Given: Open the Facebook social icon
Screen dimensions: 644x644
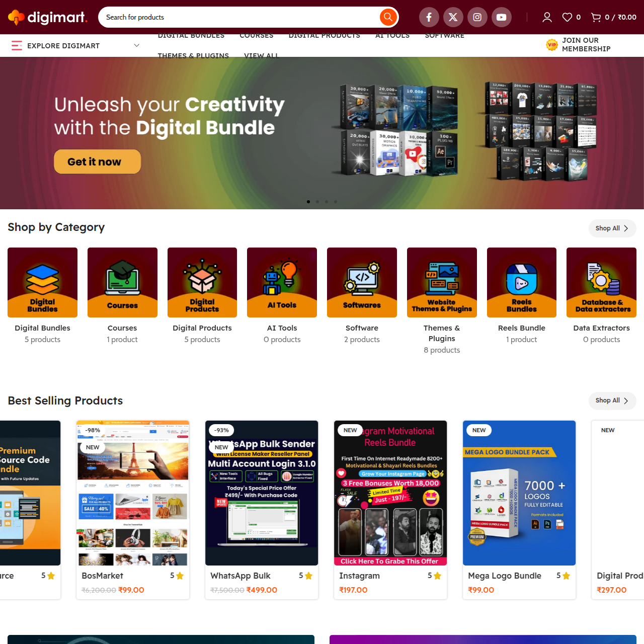Looking at the screenshot, I should pos(429,17).
